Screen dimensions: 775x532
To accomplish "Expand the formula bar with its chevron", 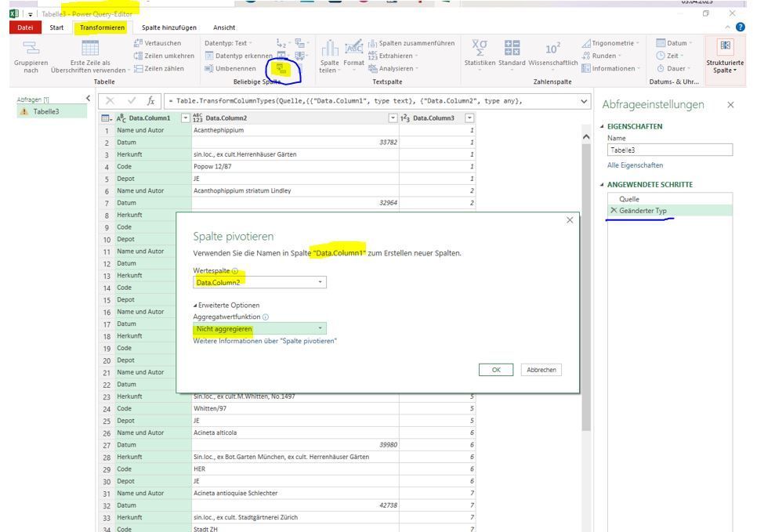I will tap(584, 101).
